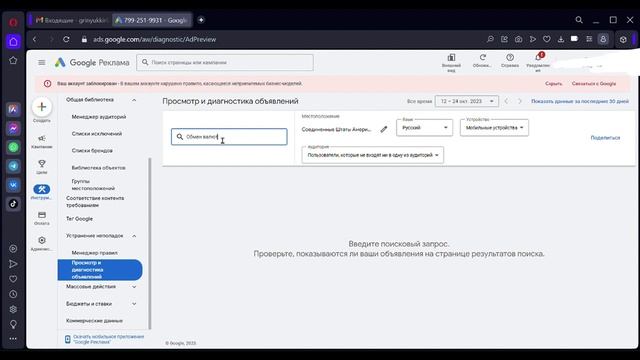Open VK in Opera sidebar

click(13, 185)
